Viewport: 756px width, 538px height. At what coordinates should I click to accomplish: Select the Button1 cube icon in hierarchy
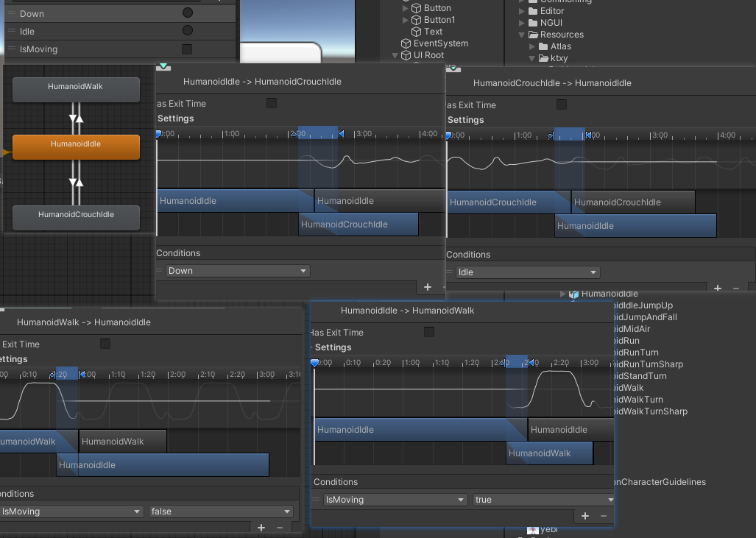pyautogui.click(x=416, y=20)
